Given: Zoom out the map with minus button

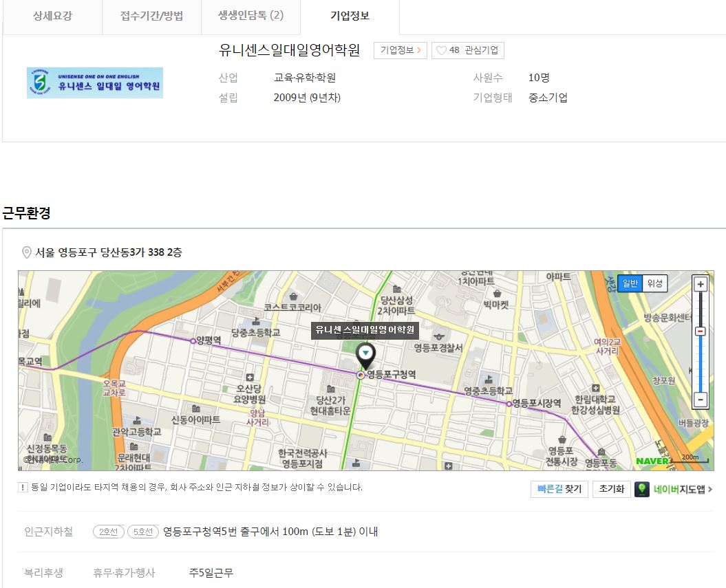Looking at the screenshot, I should point(700,400).
